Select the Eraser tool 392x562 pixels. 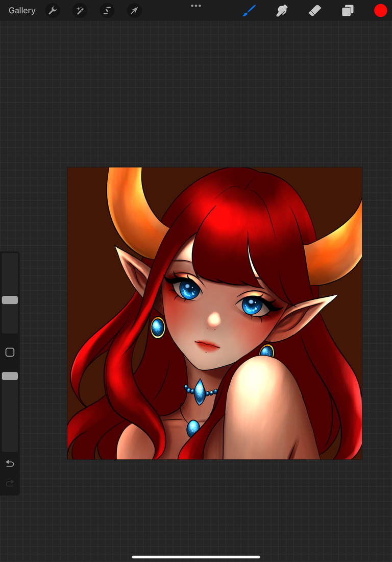coord(315,10)
